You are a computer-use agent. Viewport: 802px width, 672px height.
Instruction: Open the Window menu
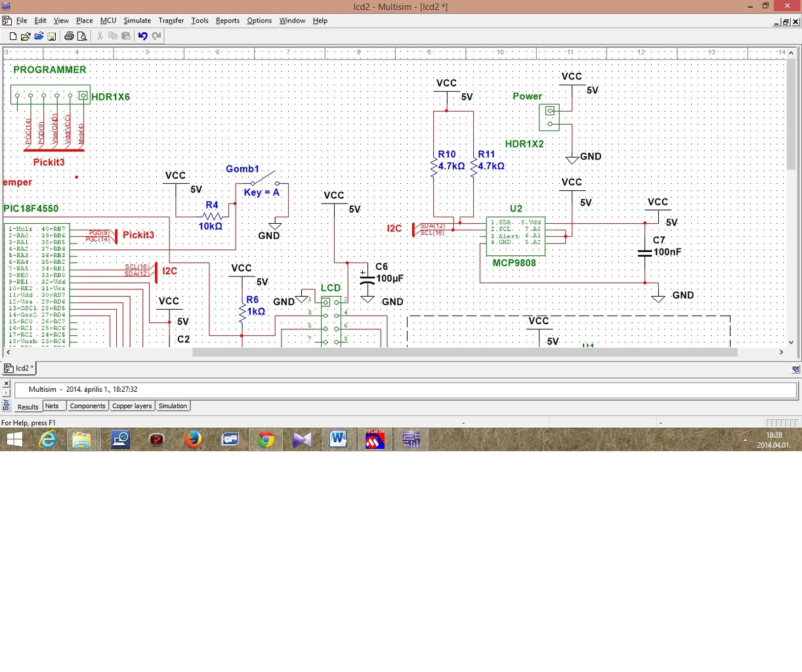[x=292, y=20]
